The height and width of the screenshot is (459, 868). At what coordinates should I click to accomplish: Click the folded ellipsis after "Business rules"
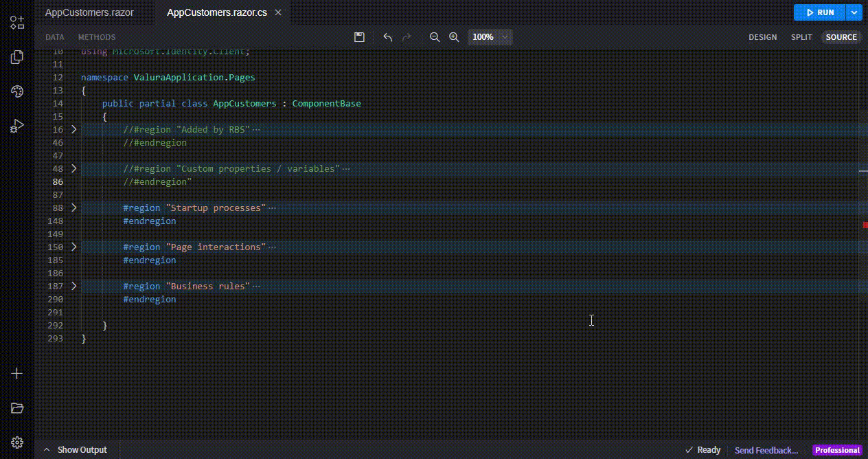(x=256, y=287)
